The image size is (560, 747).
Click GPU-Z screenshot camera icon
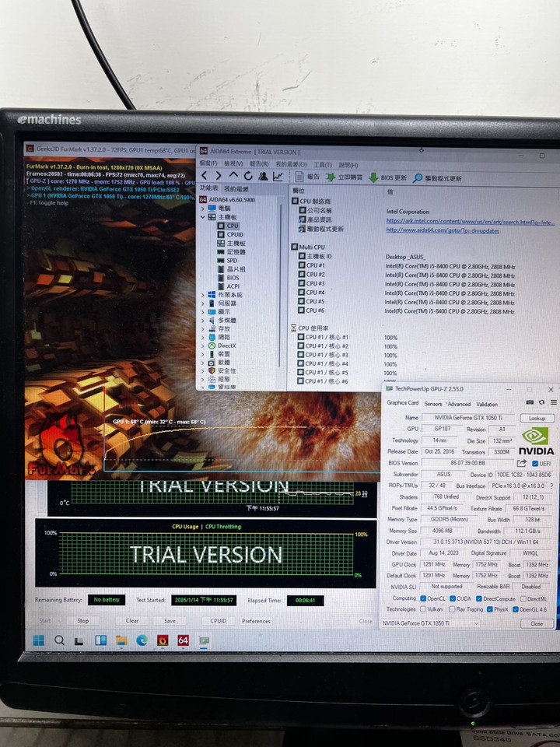530,402
